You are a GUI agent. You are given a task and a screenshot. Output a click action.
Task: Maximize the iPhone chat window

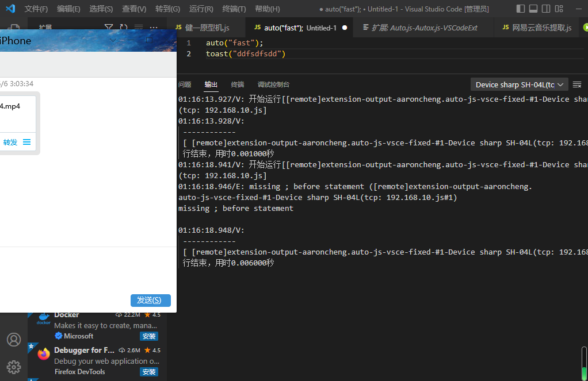point(149,40)
